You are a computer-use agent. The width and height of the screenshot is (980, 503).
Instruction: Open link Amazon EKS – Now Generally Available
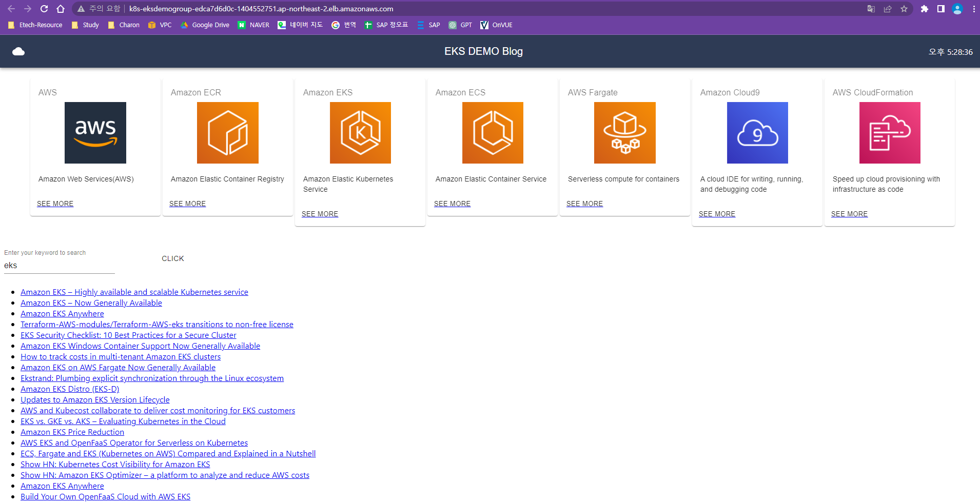pos(91,303)
